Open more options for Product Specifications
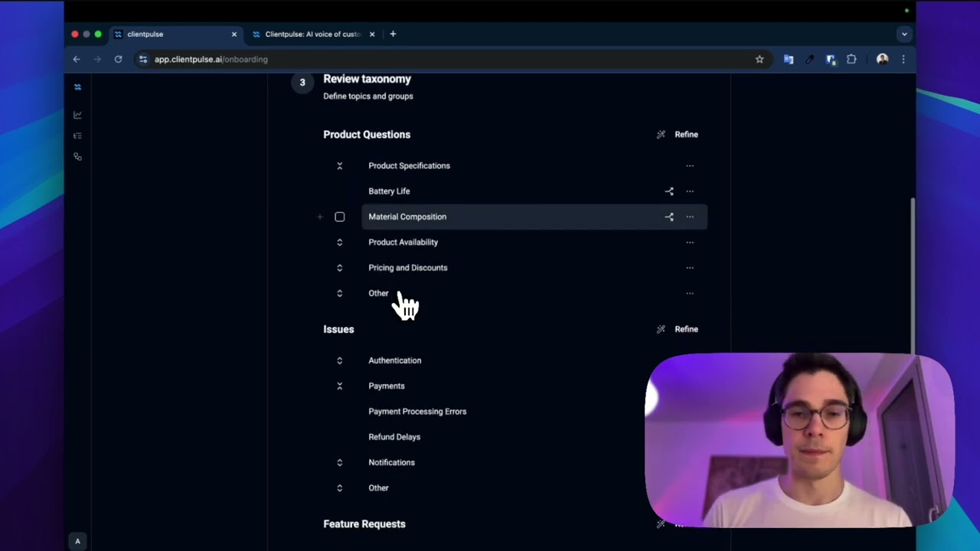This screenshot has width=980, height=551. point(690,166)
